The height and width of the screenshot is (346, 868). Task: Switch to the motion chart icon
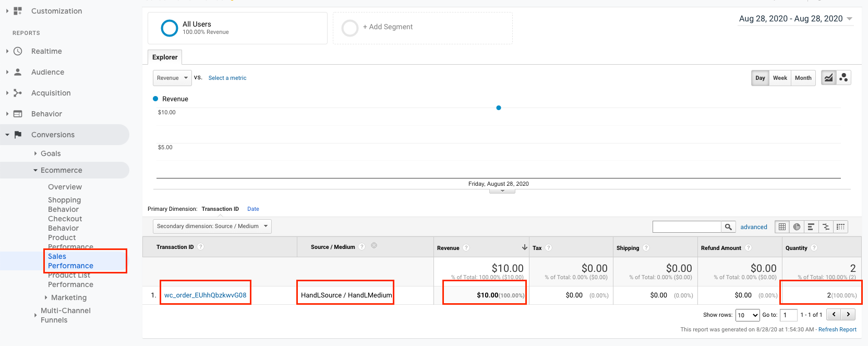coord(843,78)
